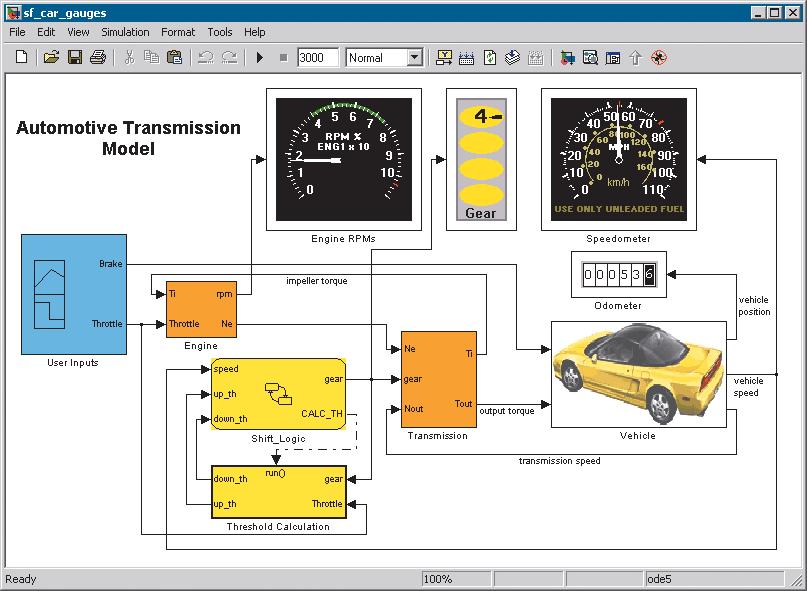This screenshot has width=807, height=591.
Task: Open the Library Browser toolbar icon
Action: pyautogui.click(x=568, y=58)
